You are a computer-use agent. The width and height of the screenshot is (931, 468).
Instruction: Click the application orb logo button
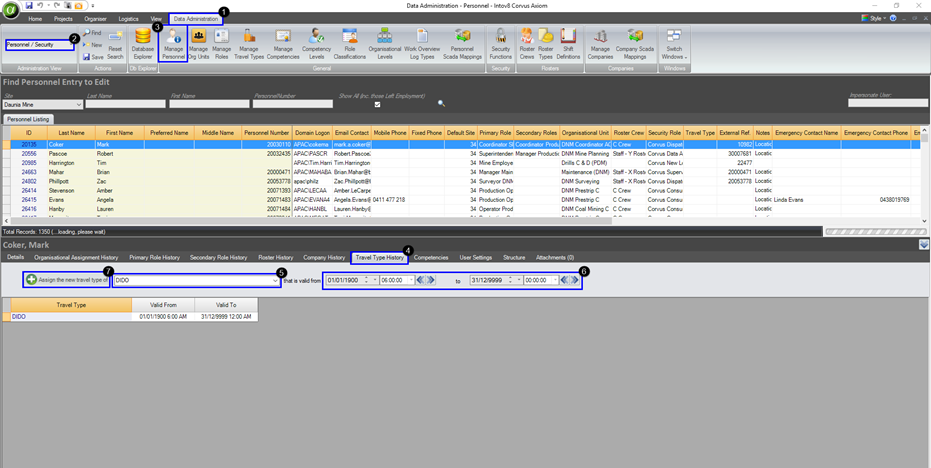click(10, 10)
